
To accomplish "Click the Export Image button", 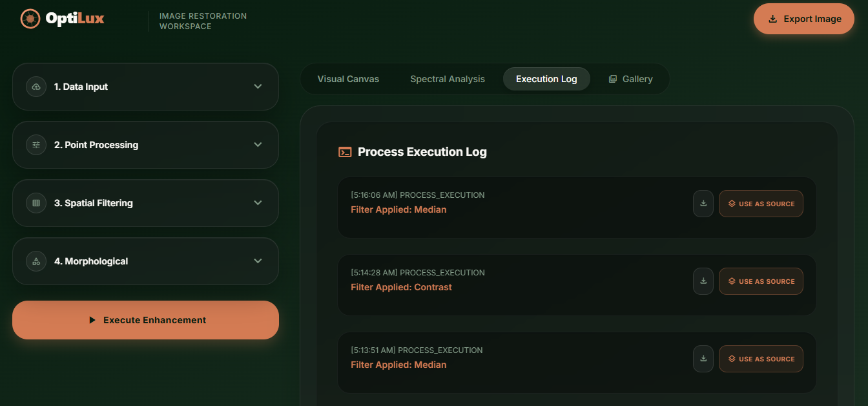I will pos(804,19).
